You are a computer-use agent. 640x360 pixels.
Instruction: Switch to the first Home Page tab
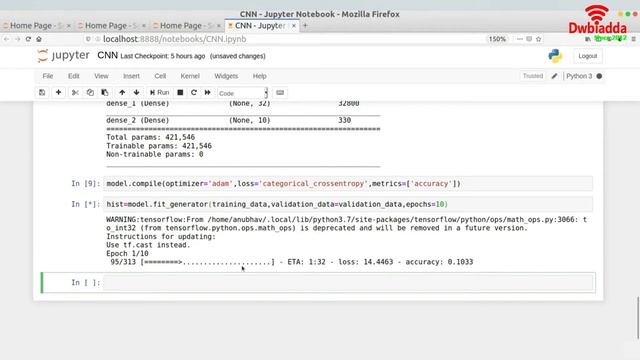(35, 25)
